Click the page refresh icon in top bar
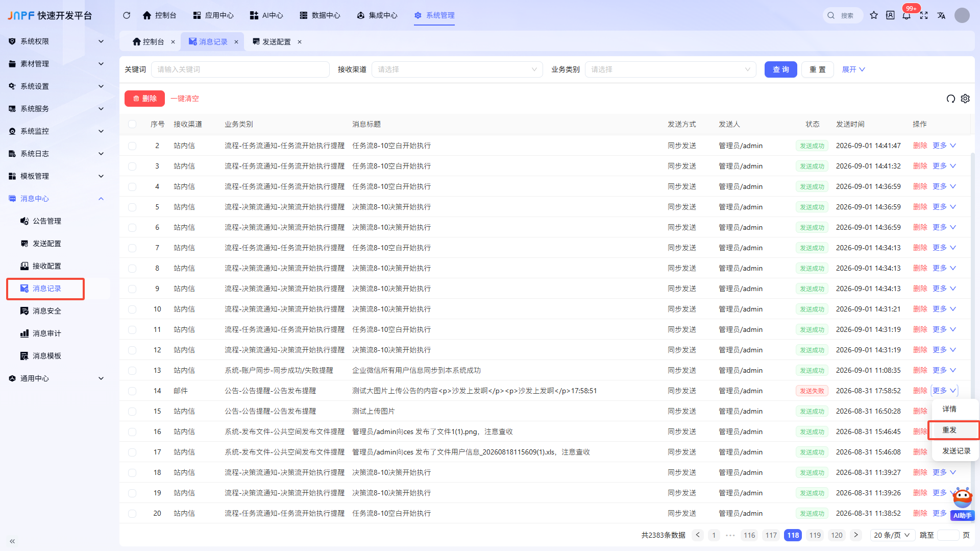The image size is (980, 551). 127,15
